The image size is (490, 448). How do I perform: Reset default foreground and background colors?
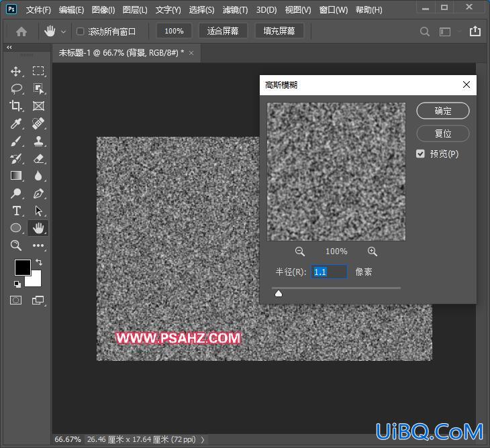click(17, 284)
